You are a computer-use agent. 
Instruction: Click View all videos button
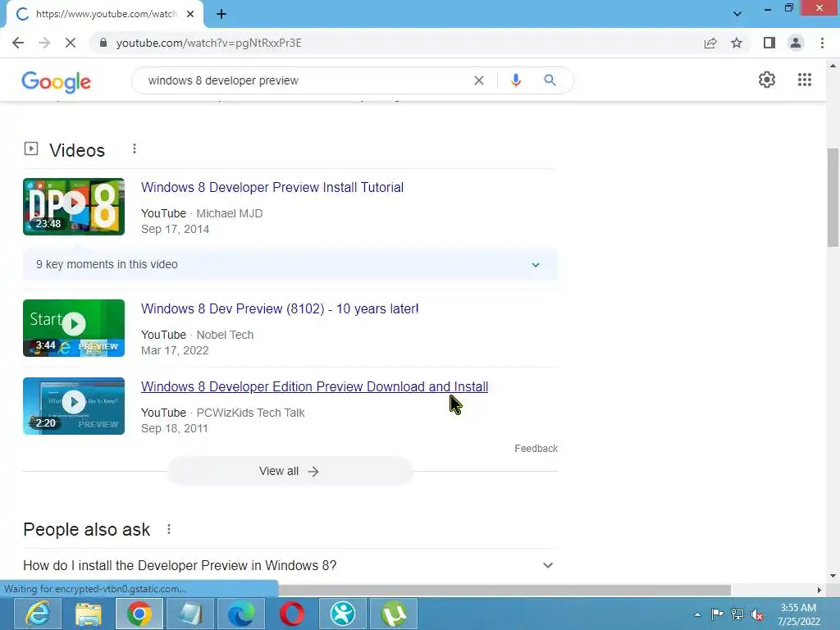(x=290, y=472)
